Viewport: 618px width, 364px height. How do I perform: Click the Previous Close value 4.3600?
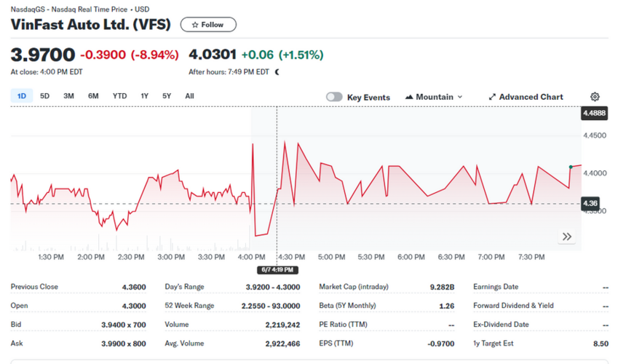click(x=134, y=287)
